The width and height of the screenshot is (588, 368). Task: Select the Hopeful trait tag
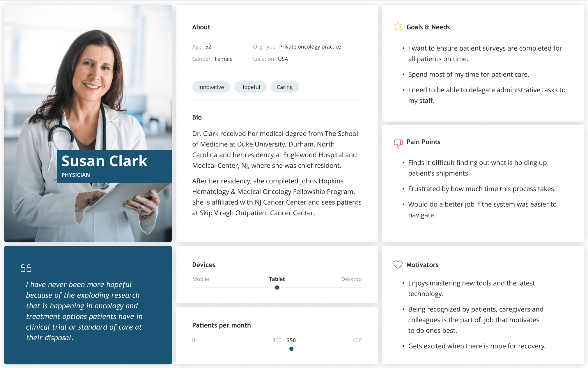[x=250, y=87]
